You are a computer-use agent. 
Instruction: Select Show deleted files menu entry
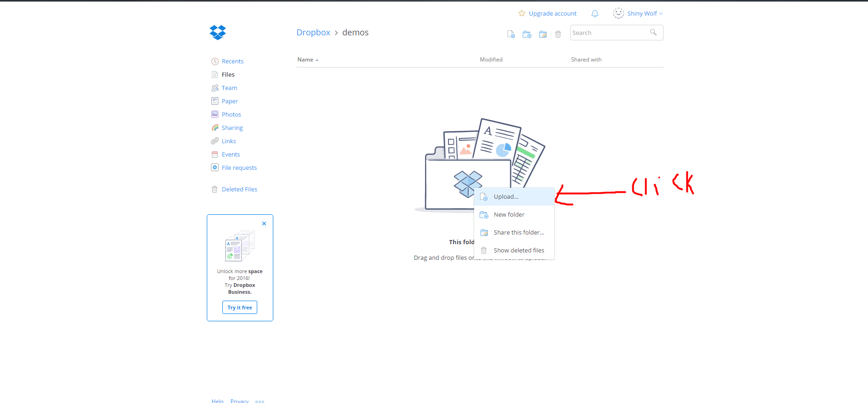[x=519, y=251]
